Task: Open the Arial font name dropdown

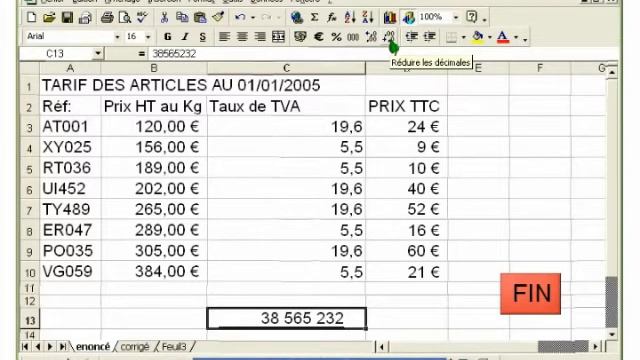Action: click(x=117, y=37)
